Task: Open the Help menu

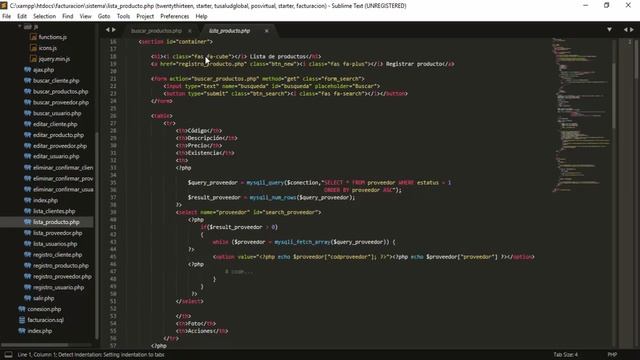Action: point(201,16)
